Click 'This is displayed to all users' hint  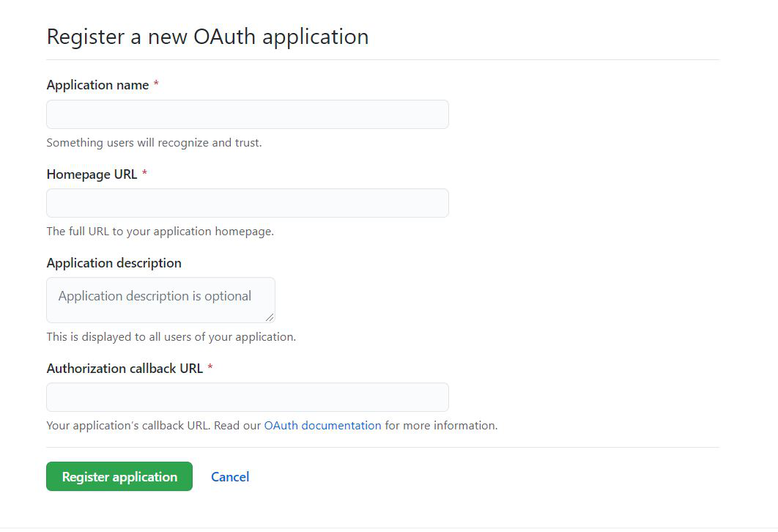coord(171,336)
